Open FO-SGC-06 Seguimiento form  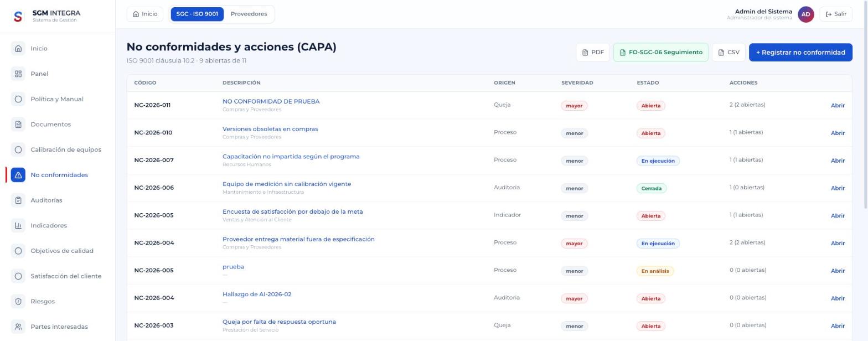pos(660,52)
